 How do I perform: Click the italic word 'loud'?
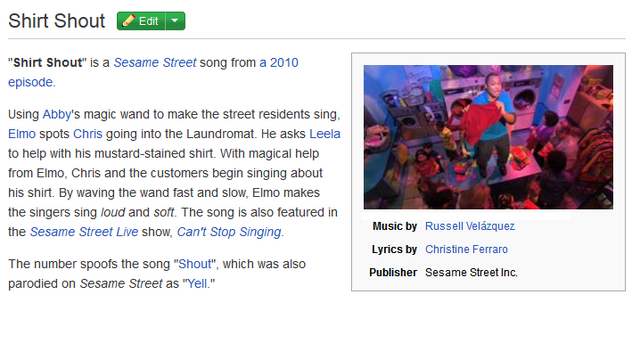113,212
